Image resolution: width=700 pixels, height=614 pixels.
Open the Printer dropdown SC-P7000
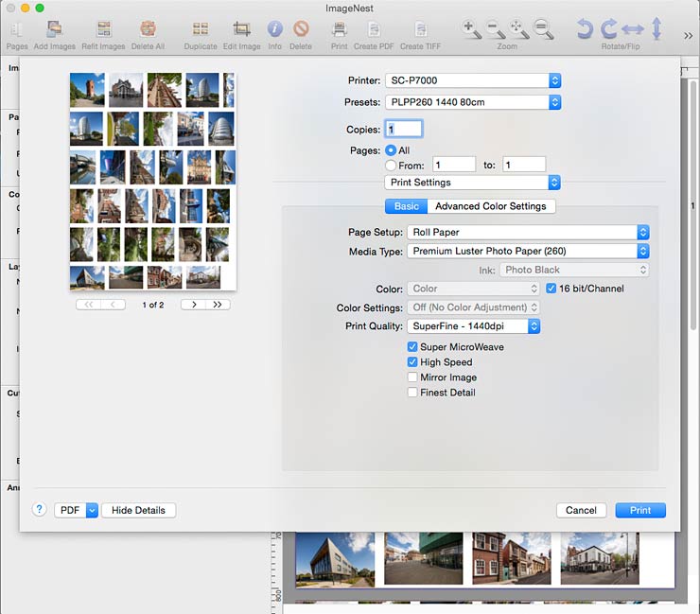tap(473, 80)
